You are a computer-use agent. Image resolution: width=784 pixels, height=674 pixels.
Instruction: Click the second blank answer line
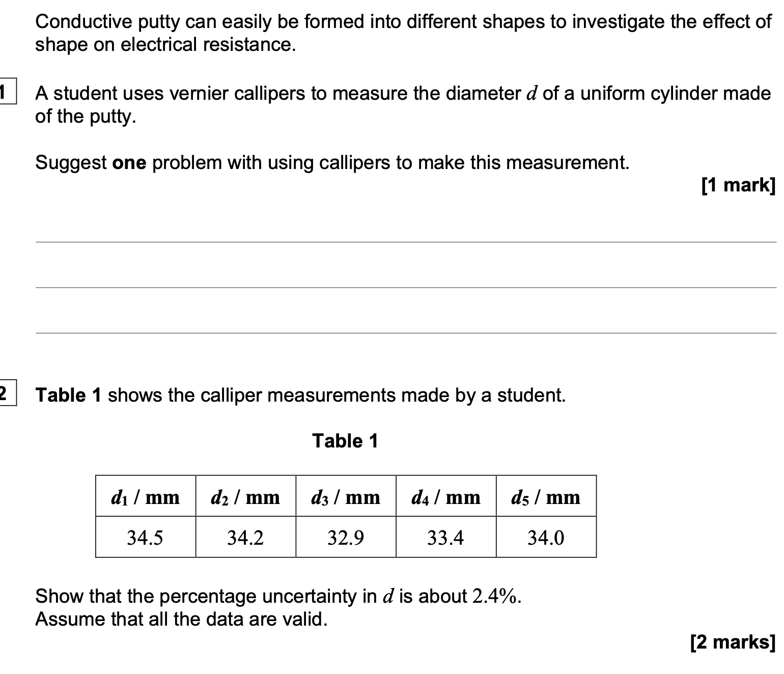click(405, 288)
